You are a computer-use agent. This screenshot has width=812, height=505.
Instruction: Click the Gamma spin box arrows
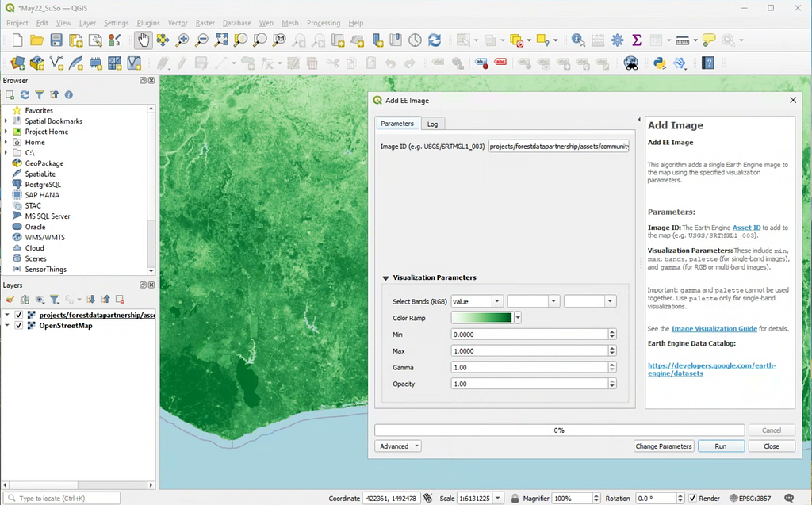tap(612, 367)
